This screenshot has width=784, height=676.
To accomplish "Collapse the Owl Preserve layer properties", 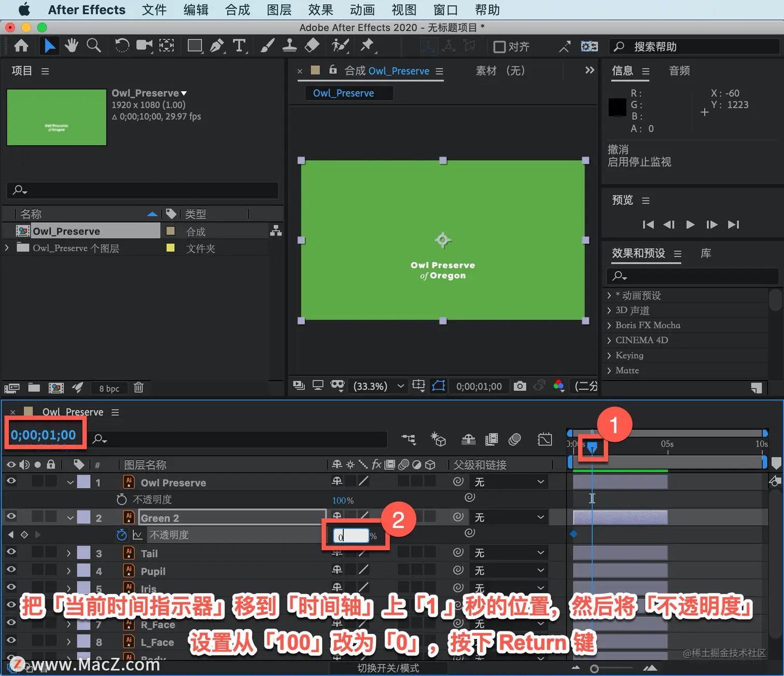I will (x=71, y=482).
